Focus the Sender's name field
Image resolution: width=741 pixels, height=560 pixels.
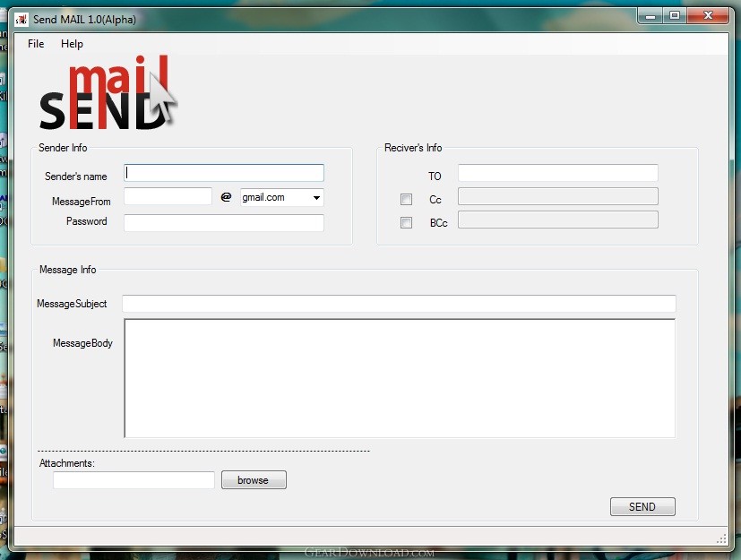[x=224, y=173]
